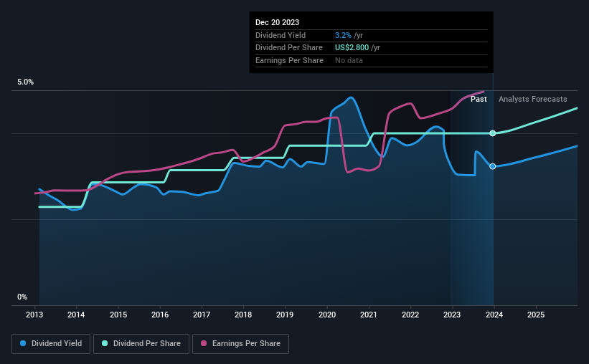
Task: Click the 2025 x-axis label
Action: (x=536, y=315)
